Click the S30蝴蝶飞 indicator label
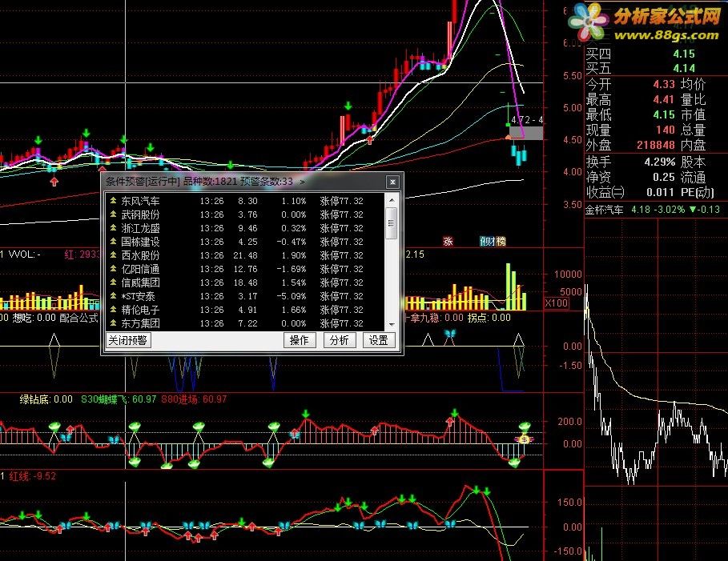 [119, 399]
